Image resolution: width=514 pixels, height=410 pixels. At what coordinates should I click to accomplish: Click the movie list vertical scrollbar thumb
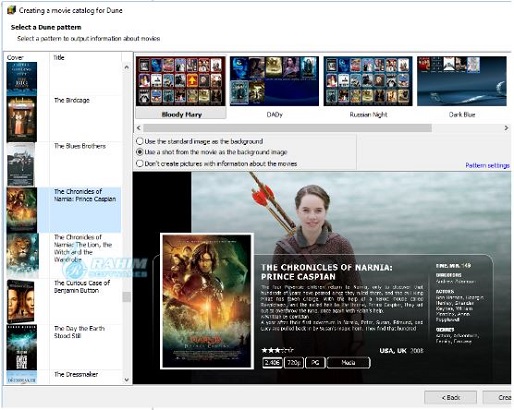point(127,297)
